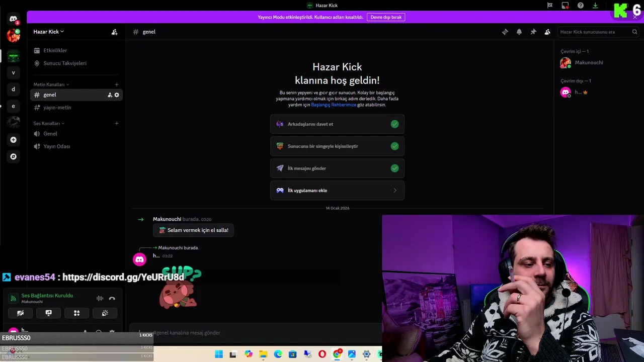
Task: Open Opera browser from taskbar
Action: [x=322, y=354]
